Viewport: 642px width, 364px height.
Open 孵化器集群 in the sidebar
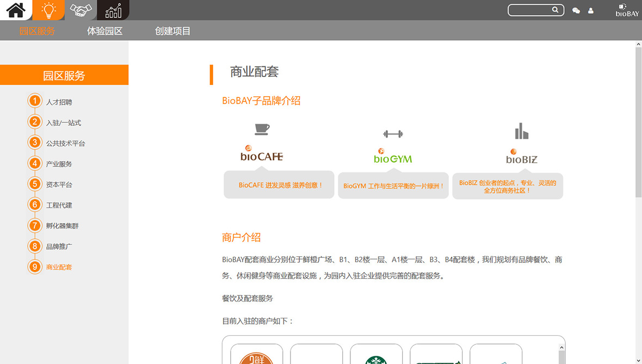click(x=62, y=226)
